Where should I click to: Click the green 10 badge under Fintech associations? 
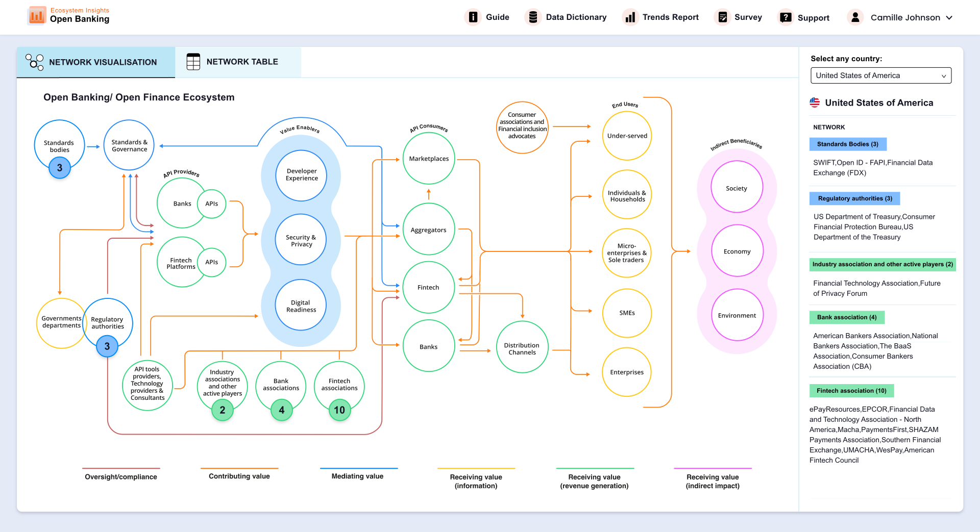click(x=339, y=410)
